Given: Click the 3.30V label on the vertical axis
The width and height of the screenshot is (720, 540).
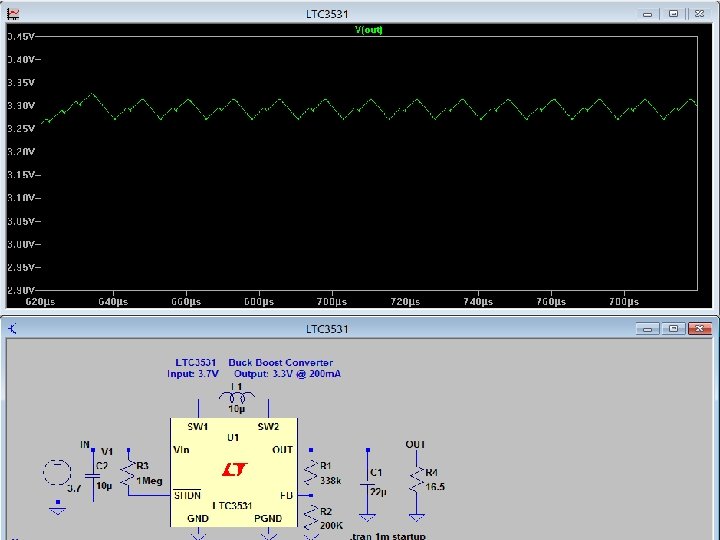Looking at the screenshot, I should click(21, 106).
